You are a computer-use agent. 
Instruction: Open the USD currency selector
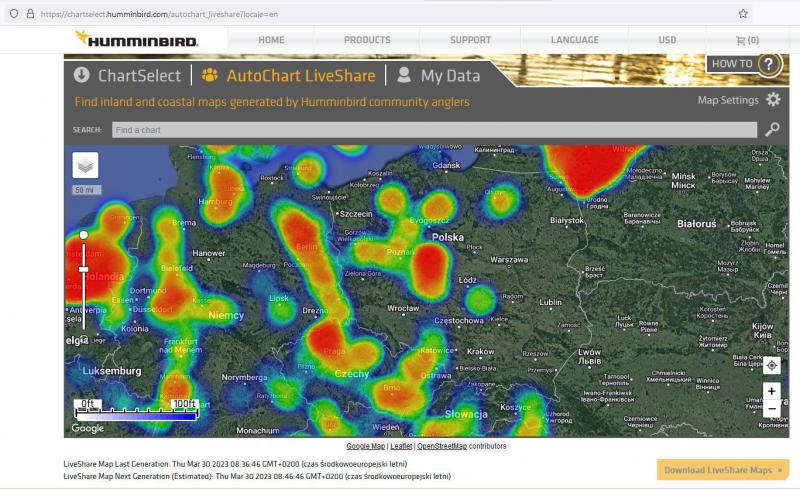667,40
